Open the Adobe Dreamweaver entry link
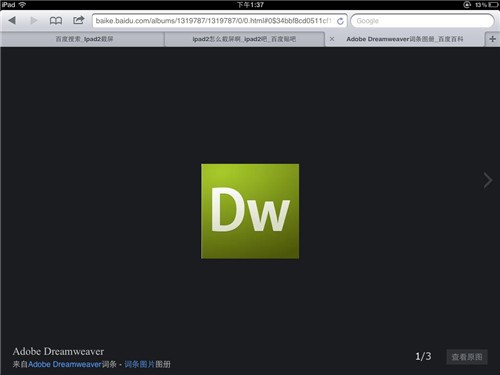Screen dimensions: 500x375 [65, 364]
